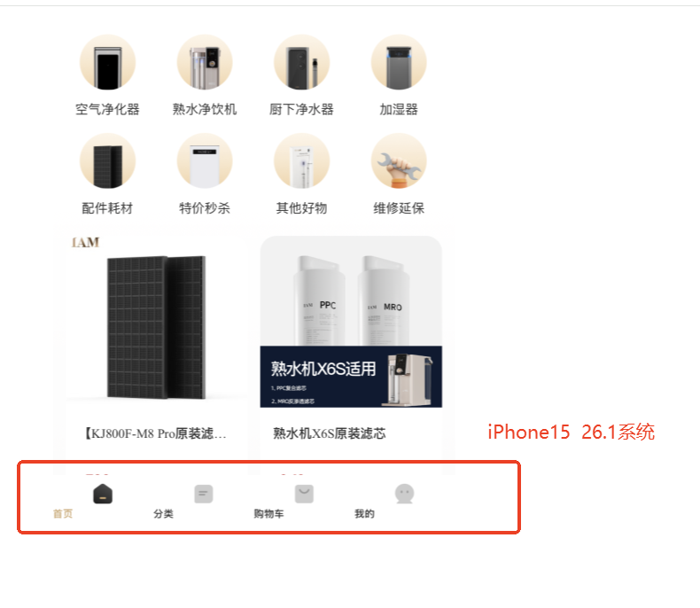700x608 pixels.
Task: Click the profile face icon
Action: [x=404, y=494]
